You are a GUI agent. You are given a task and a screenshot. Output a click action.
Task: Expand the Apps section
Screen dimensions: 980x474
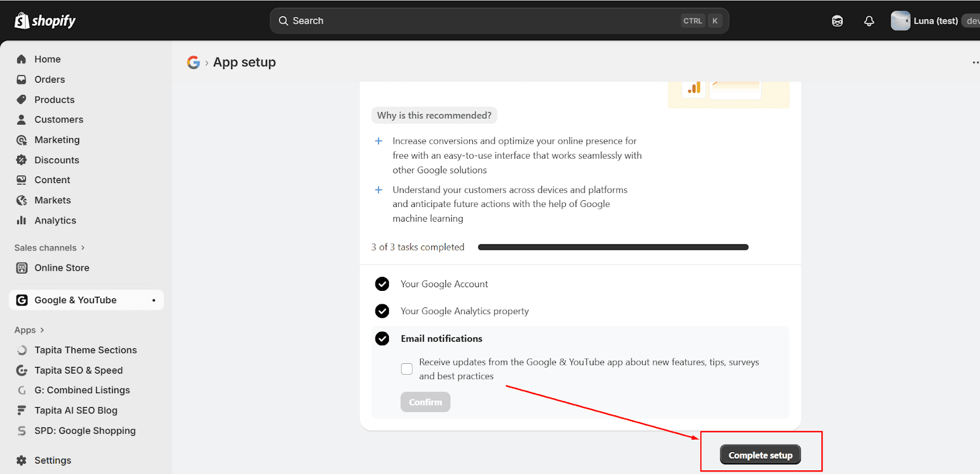coord(29,330)
